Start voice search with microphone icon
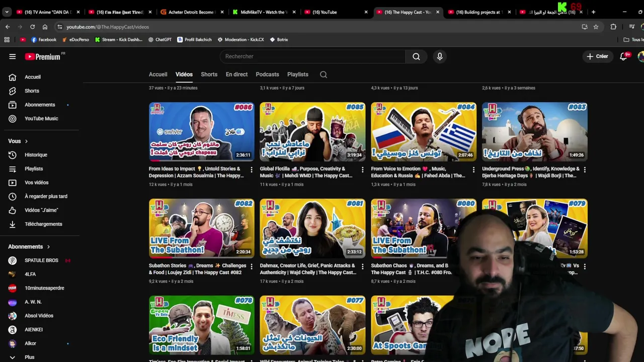The image size is (644, 362). (440, 56)
